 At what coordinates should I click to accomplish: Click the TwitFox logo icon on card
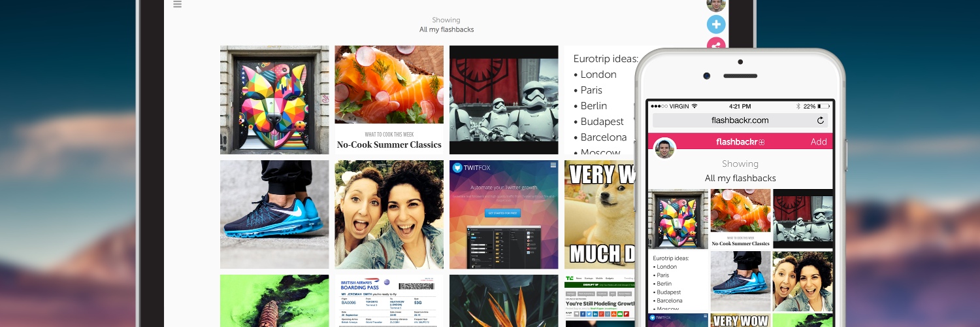point(457,167)
